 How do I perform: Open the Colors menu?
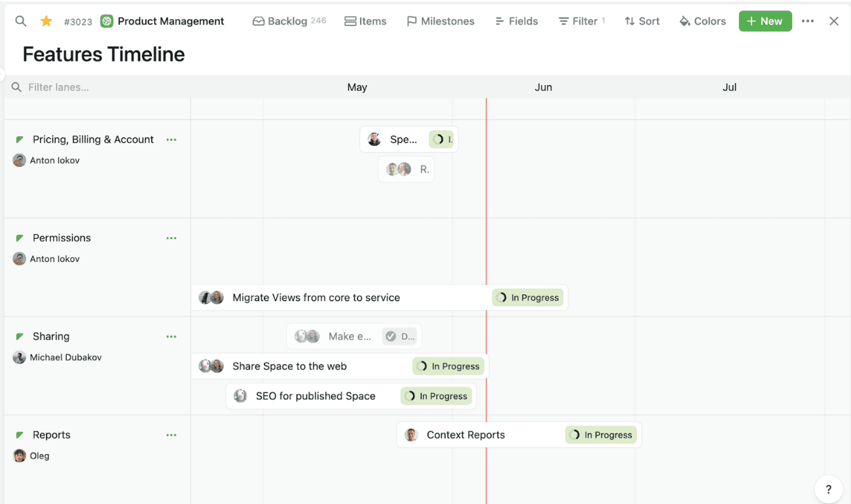[702, 20]
